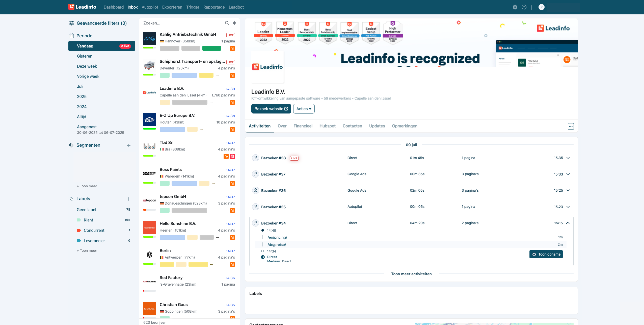Select Vandaag period filter
The height and width of the screenshot is (325, 644).
(102, 46)
